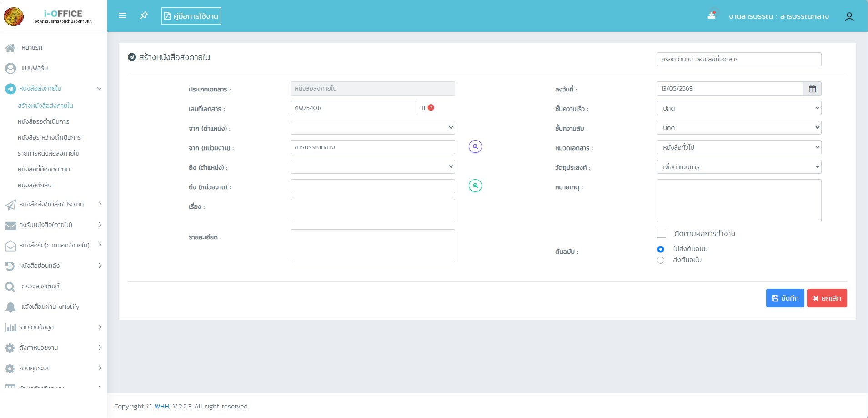The image size is (868, 418).
Task: Go to หน้าแรก in sidebar
Action: [x=32, y=47]
